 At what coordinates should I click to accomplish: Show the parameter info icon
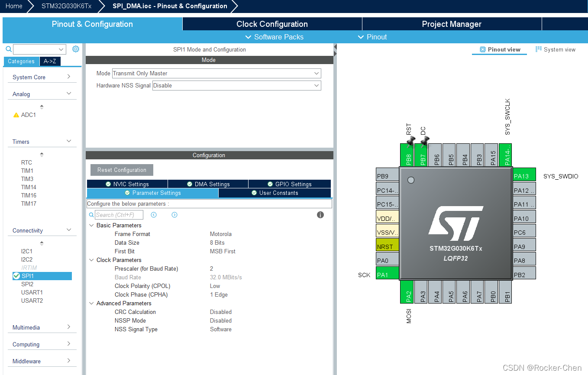[320, 215]
